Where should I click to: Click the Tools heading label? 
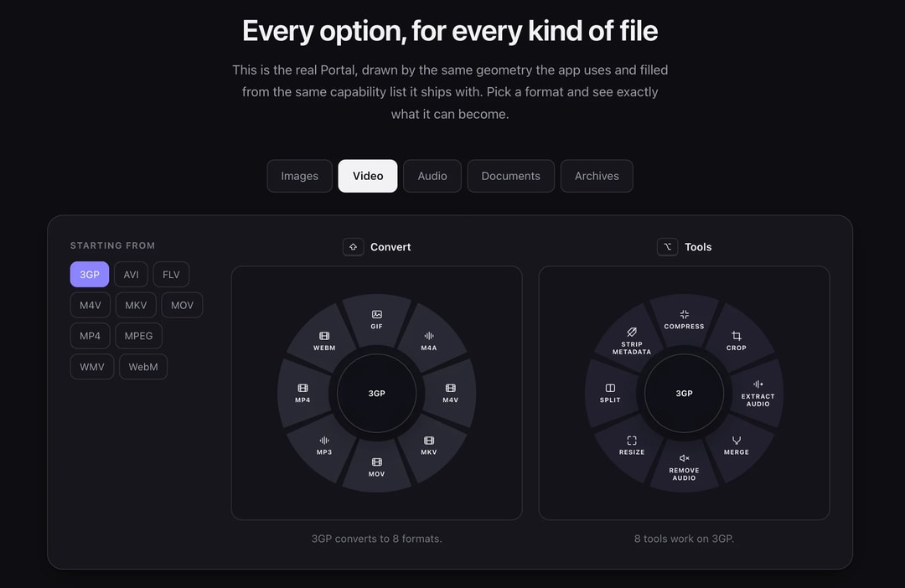click(698, 247)
